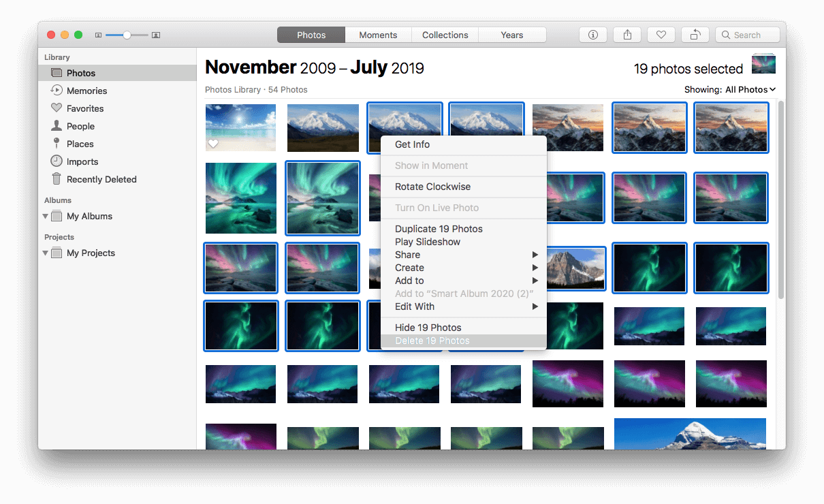Open the Showing All Photos dropdown
Screen dimensions: 824x504
730,89
